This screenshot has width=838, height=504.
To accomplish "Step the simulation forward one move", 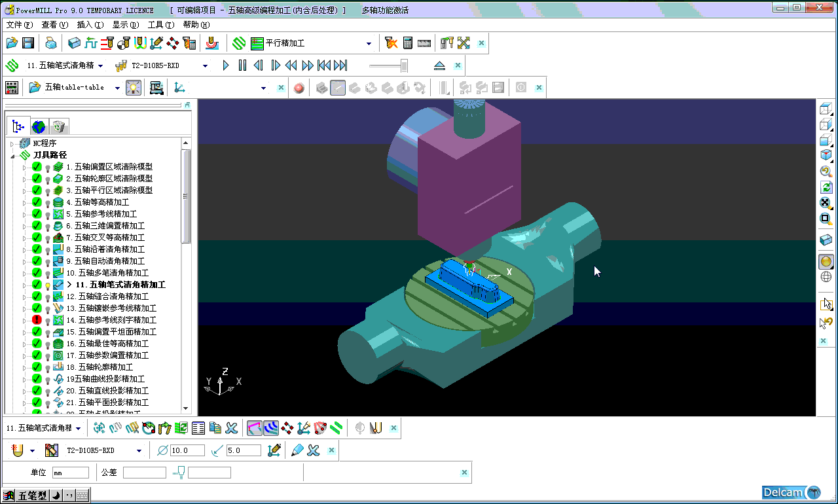I will 276,65.
